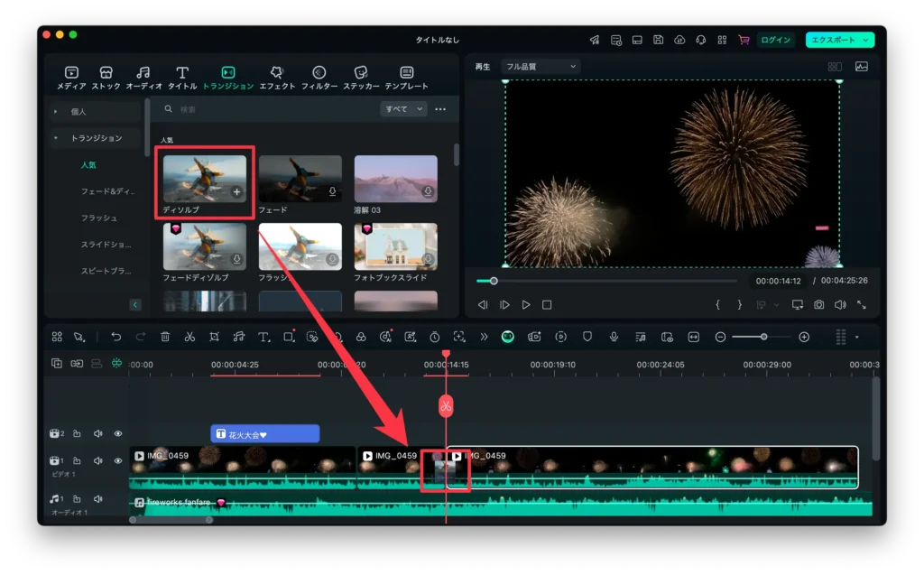Select the crop tool in timeline toolbar

[214, 337]
